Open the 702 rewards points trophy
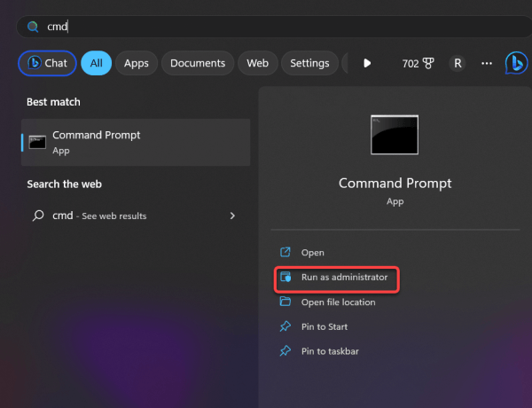This screenshot has width=532, height=408. pos(418,63)
